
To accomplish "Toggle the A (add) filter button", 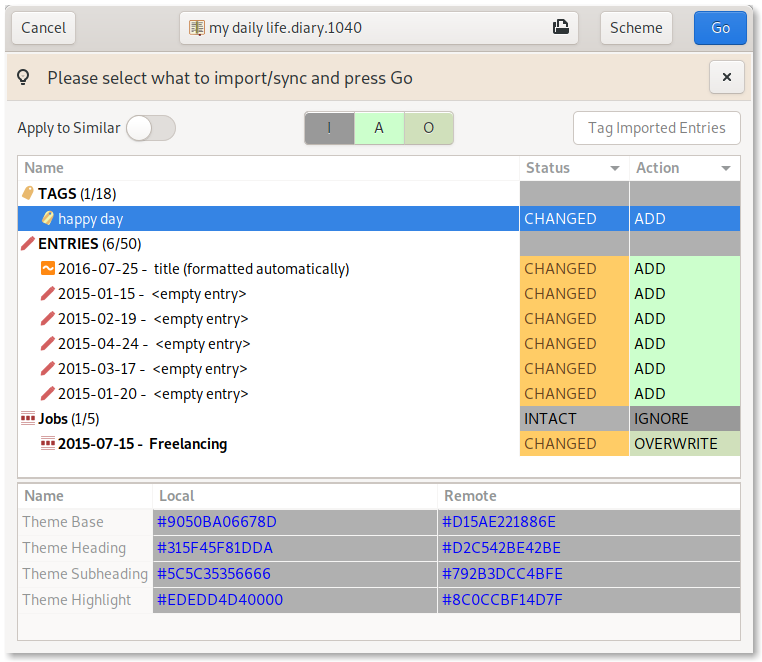I will click(x=379, y=128).
